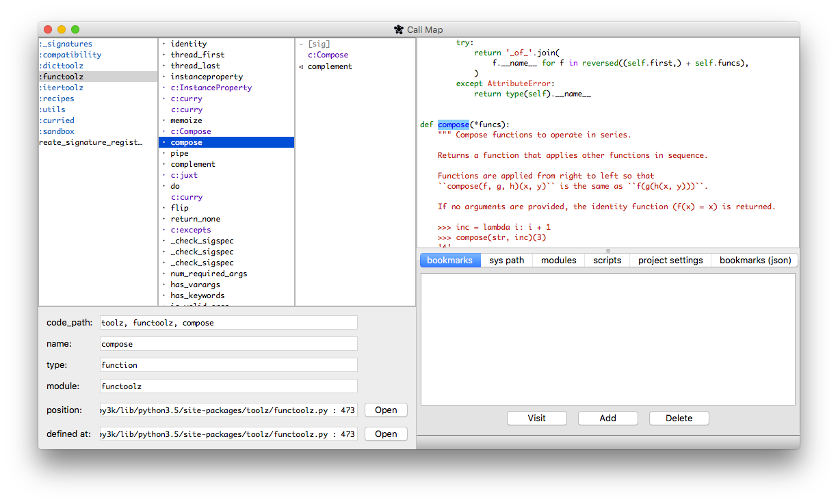Select the :compatibility module
Image resolution: width=838 pixels, height=504 pixels.
point(98,55)
